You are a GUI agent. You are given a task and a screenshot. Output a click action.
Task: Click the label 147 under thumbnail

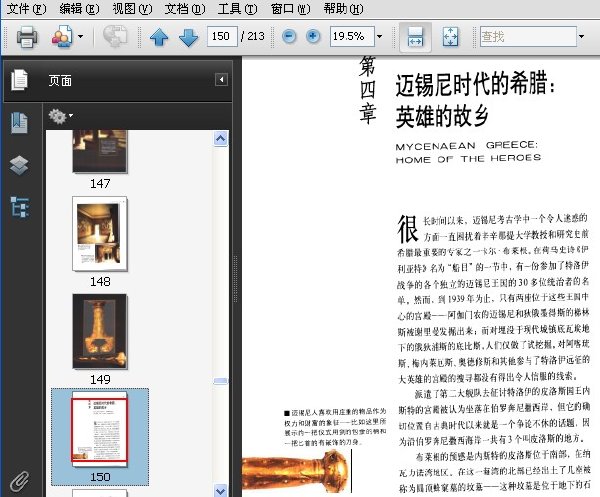tap(100, 184)
